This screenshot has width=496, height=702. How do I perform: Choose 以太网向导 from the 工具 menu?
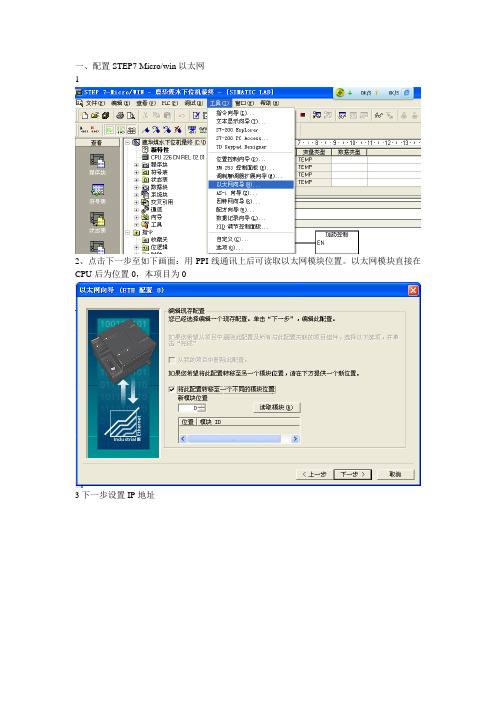pyautogui.click(x=251, y=184)
